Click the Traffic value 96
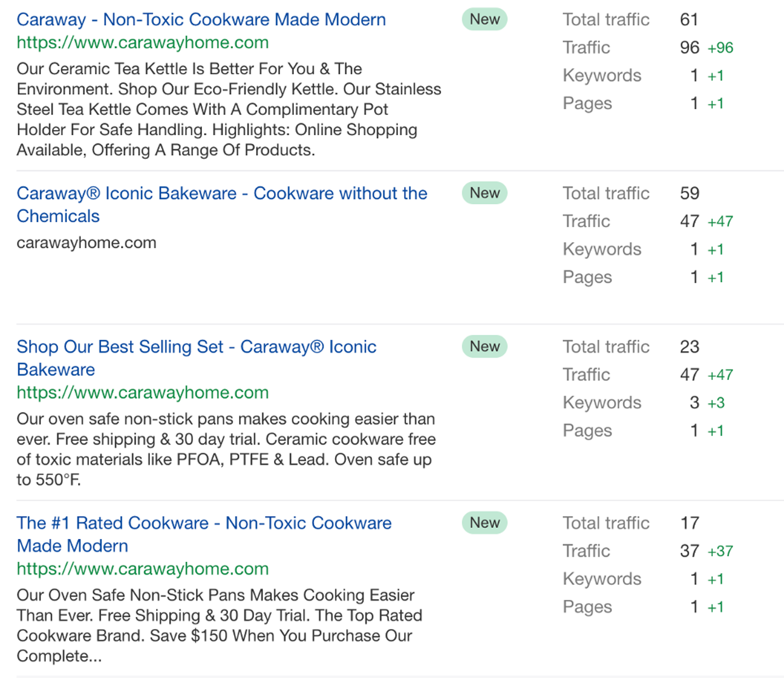 click(x=689, y=48)
